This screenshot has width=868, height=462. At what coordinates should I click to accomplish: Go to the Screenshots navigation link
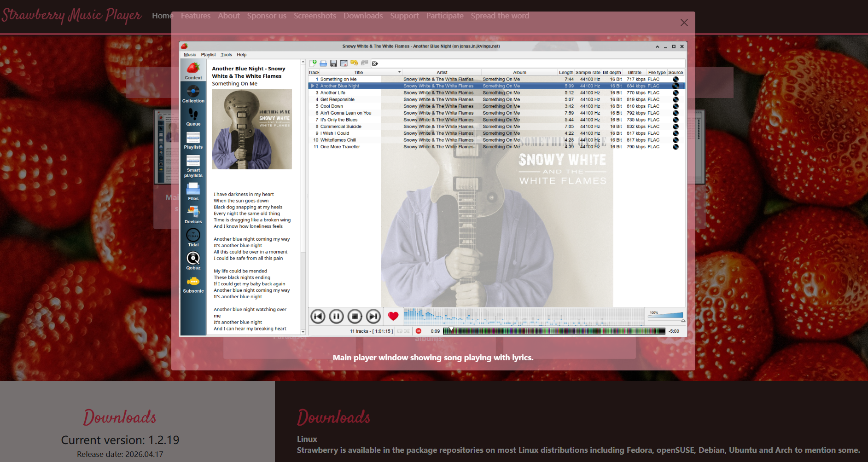pyautogui.click(x=315, y=16)
